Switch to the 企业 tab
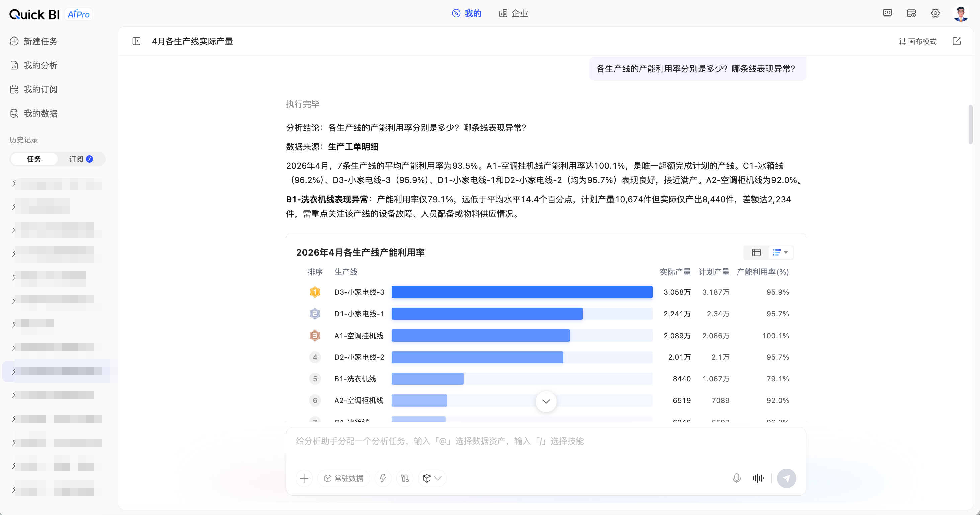Image resolution: width=980 pixels, height=515 pixels. point(513,13)
